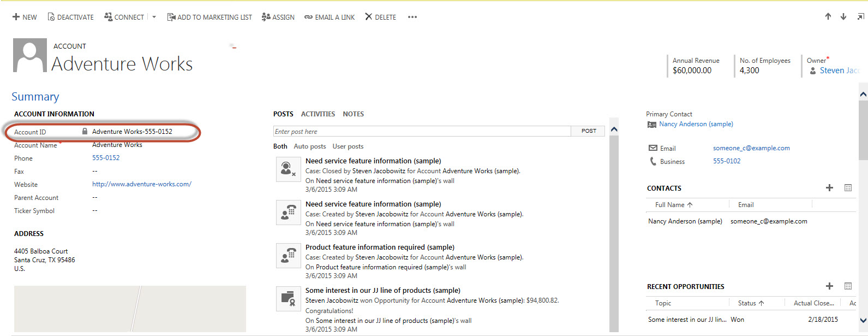Open the more commands ellipsis menu
Screen dimensions: 868x336
click(412, 17)
